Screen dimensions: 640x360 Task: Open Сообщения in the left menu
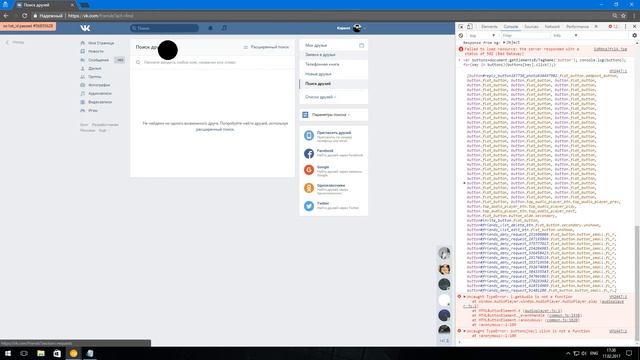(95, 60)
